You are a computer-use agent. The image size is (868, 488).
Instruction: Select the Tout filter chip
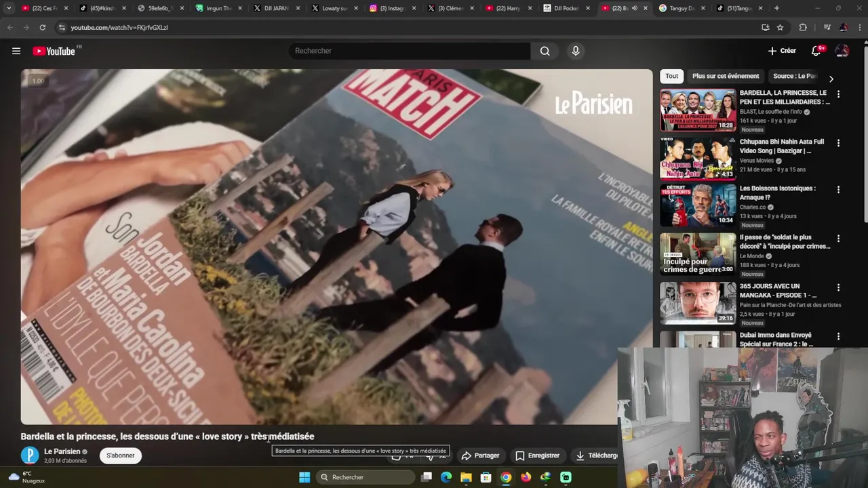pyautogui.click(x=671, y=76)
